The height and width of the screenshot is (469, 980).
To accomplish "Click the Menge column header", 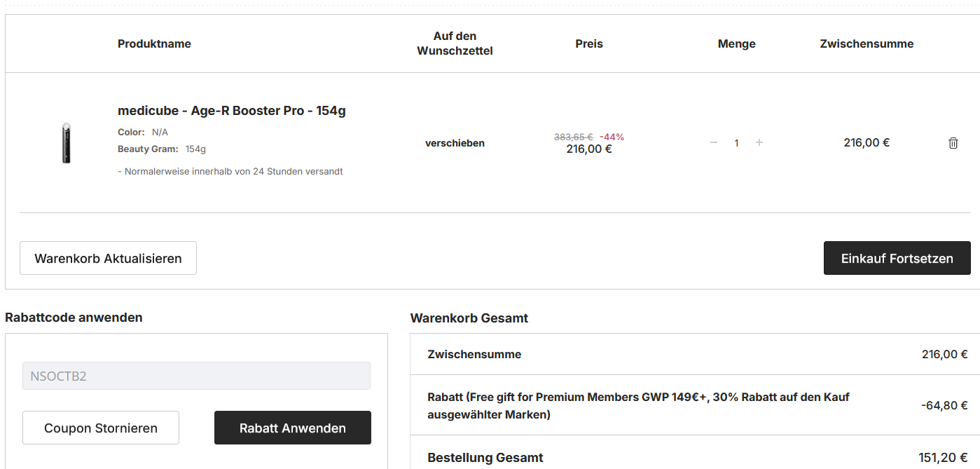I will point(736,43).
